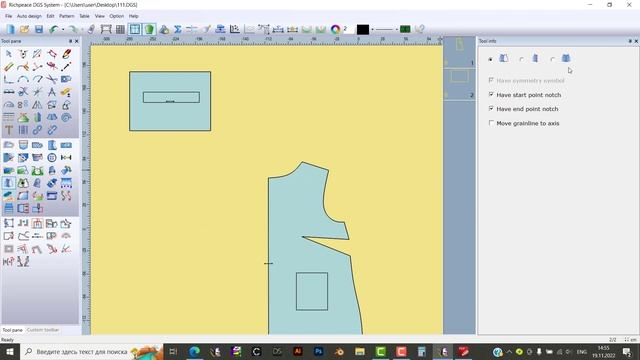The width and height of the screenshot is (640, 360).
Task: Select the first radio option in Tool info
Action: [x=491, y=59]
